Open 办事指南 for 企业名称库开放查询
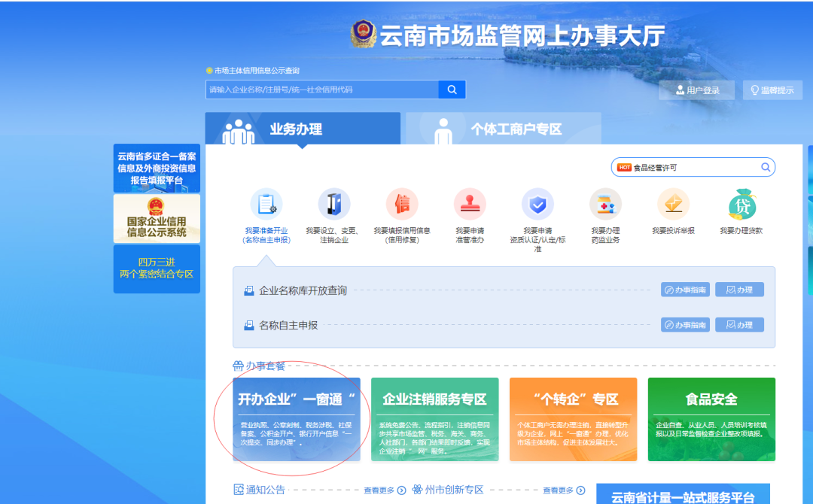813x504 pixels. click(685, 290)
